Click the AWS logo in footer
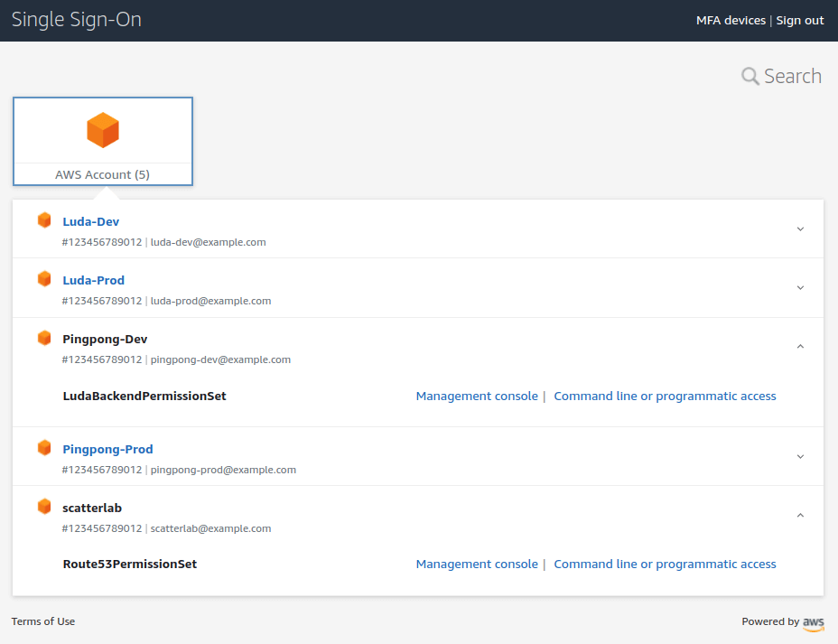Screen dimensions: 838x644 [x=813, y=622]
